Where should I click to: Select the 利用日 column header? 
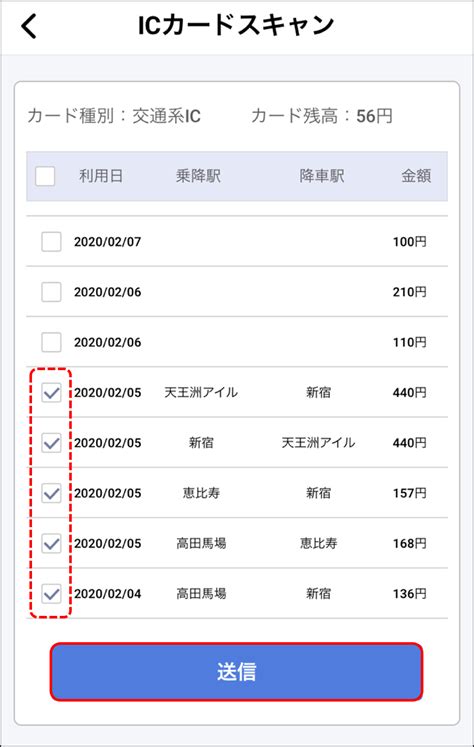pos(101,176)
